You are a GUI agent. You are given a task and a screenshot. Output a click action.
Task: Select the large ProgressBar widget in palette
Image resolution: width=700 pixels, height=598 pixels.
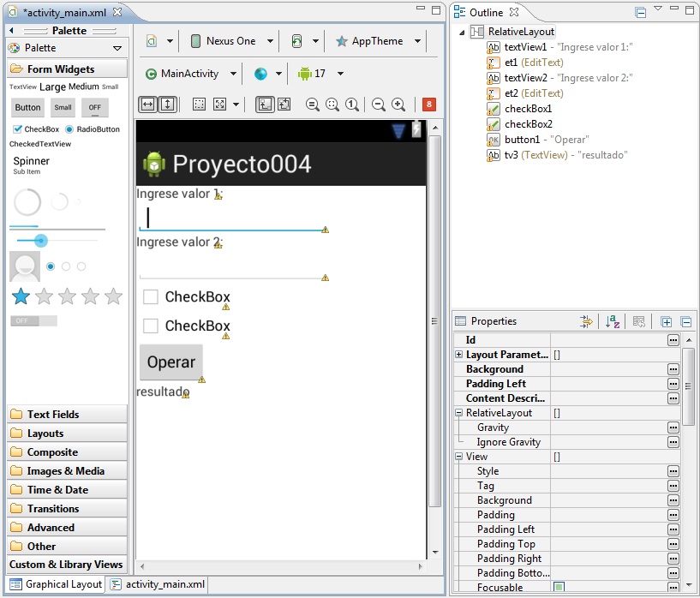coord(27,202)
